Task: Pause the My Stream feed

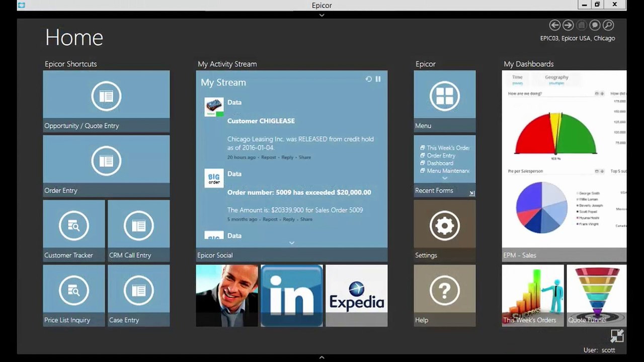Action: pos(378,79)
